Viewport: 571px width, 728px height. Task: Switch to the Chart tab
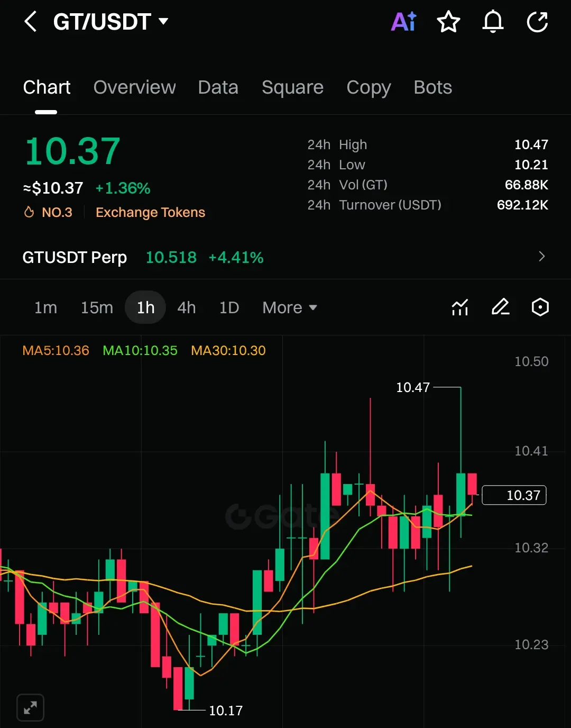click(47, 87)
